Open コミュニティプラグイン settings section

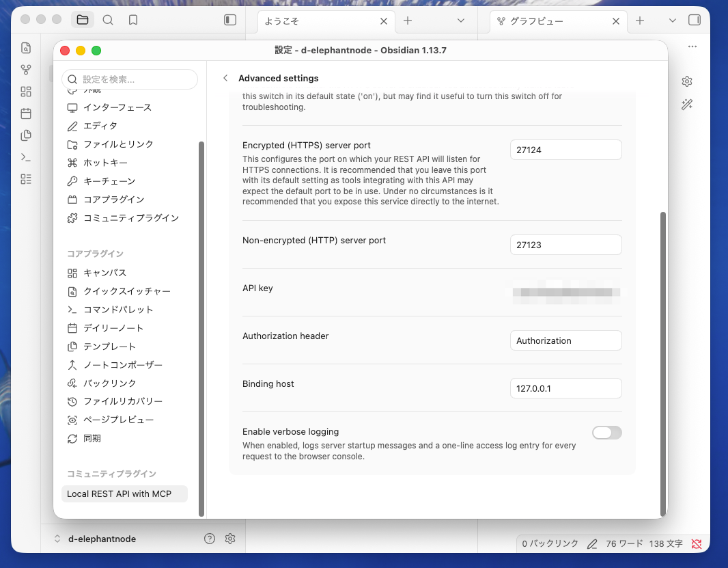[124, 218]
